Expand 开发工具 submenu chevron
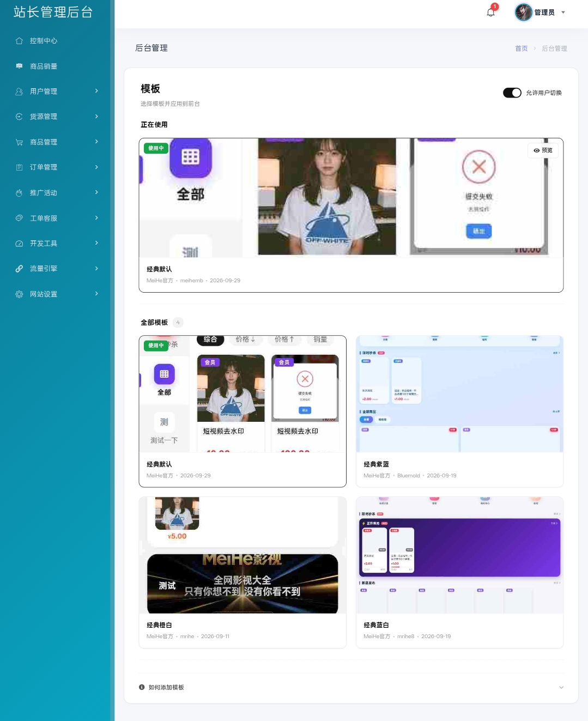The width and height of the screenshot is (588, 721). [96, 243]
